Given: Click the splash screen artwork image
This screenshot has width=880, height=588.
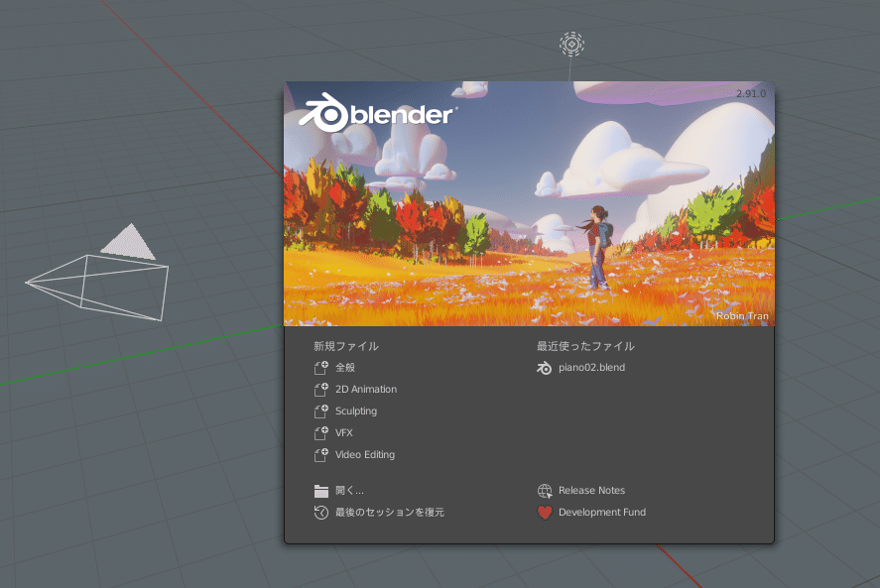Looking at the screenshot, I should click(x=529, y=203).
